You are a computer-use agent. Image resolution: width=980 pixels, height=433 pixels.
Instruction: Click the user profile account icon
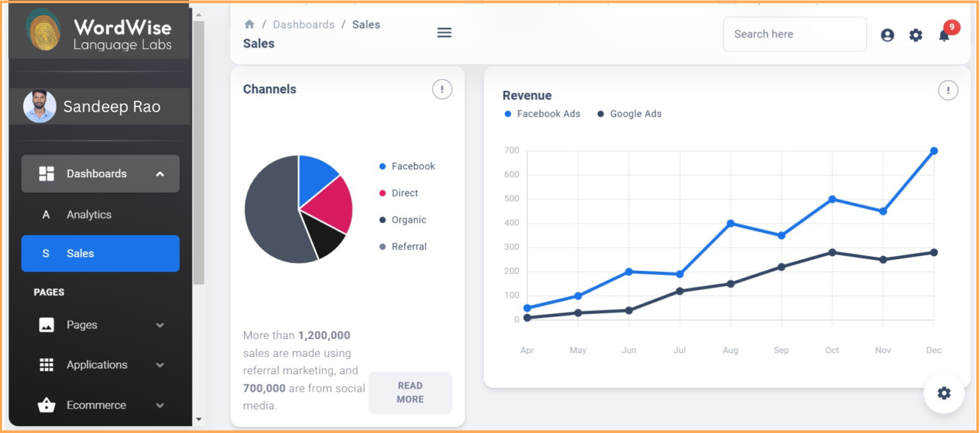(887, 35)
